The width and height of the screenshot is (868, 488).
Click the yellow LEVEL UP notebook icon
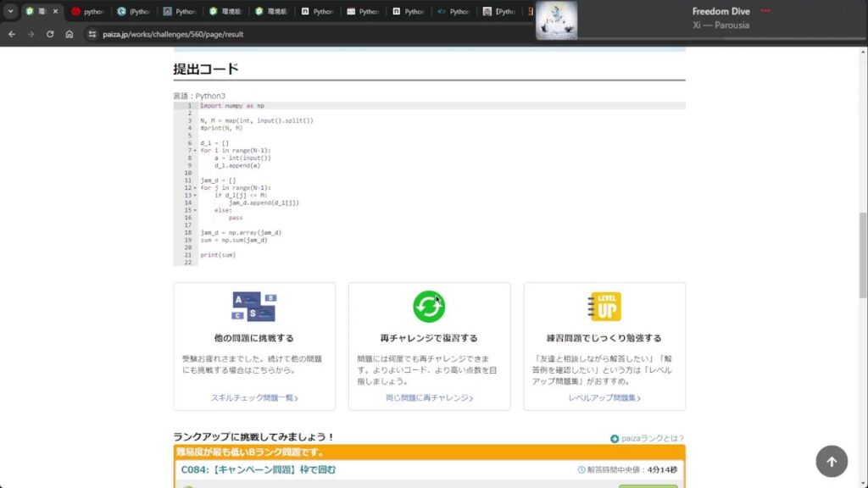604,305
